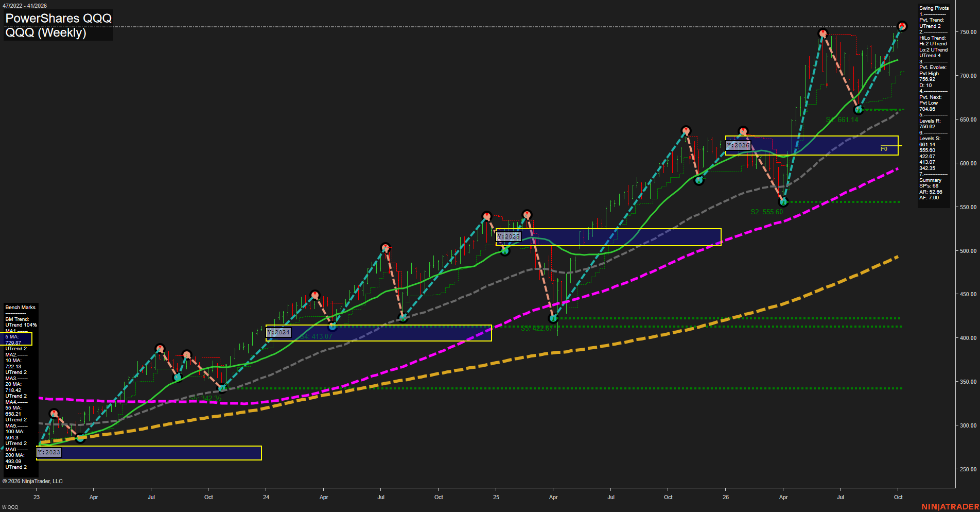Screen dimensions: 980x512
Task: Select the Pvt Low 704.86 entry
Action: tap(929, 106)
